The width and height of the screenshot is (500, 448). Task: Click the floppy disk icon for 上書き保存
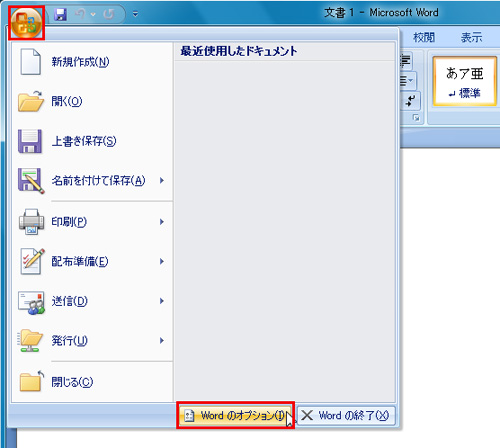tap(30, 141)
